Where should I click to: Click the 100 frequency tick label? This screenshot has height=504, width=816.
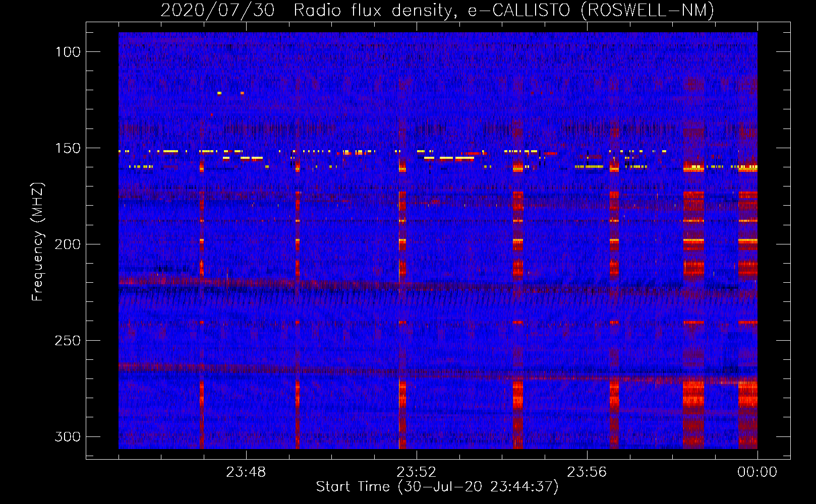click(68, 52)
